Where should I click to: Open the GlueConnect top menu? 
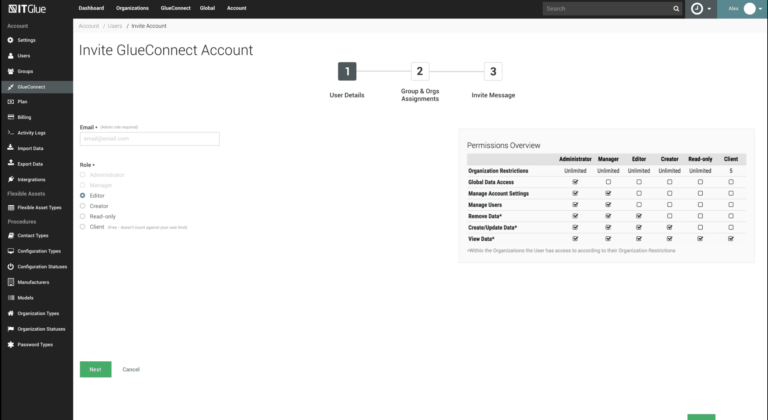tap(175, 8)
